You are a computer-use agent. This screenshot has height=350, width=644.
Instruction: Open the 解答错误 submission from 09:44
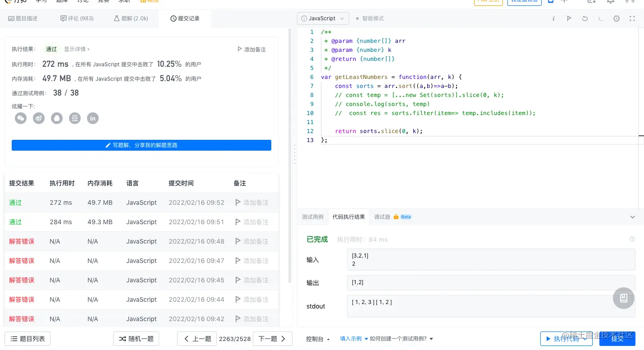click(x=22, y=299)
